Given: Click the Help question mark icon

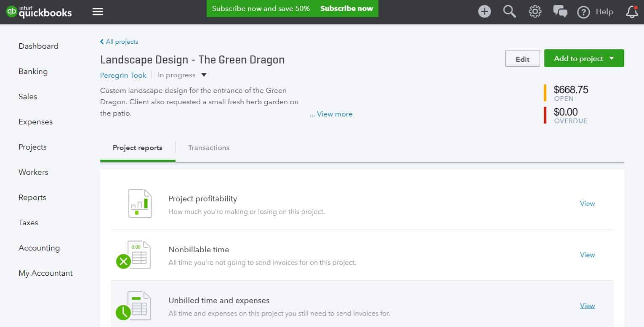Looking at the screenshot, I should (x=583, y=12).
